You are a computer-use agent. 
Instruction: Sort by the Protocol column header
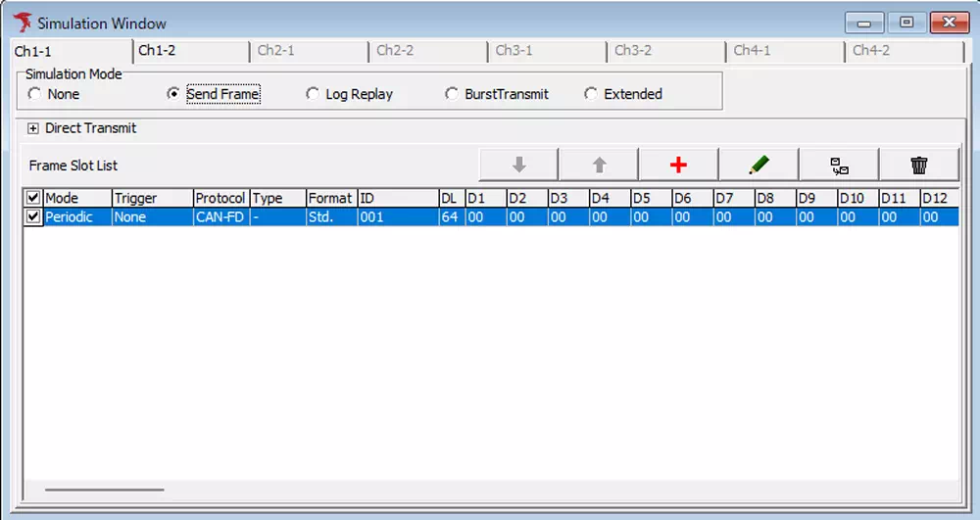220,199
